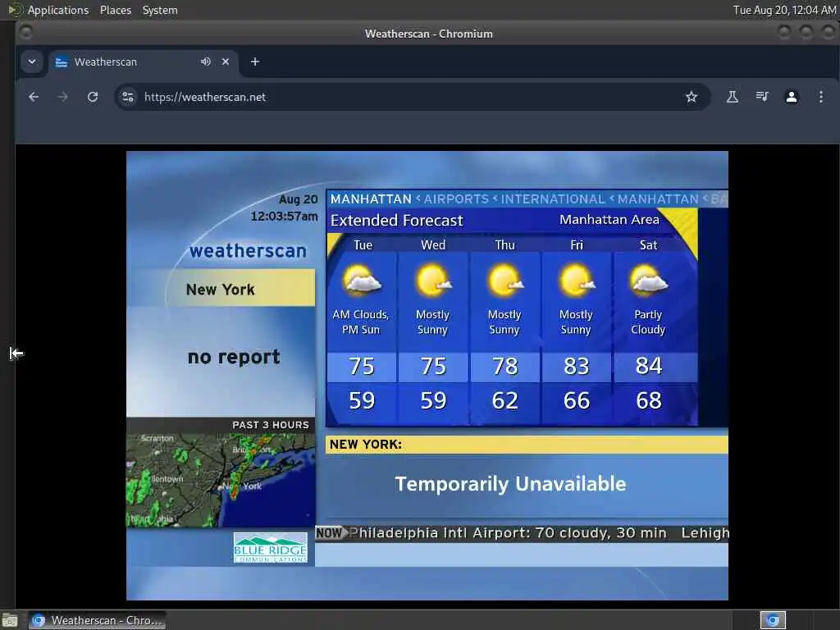Click the INTERNATIONAL category label

[x=553, y=199]
